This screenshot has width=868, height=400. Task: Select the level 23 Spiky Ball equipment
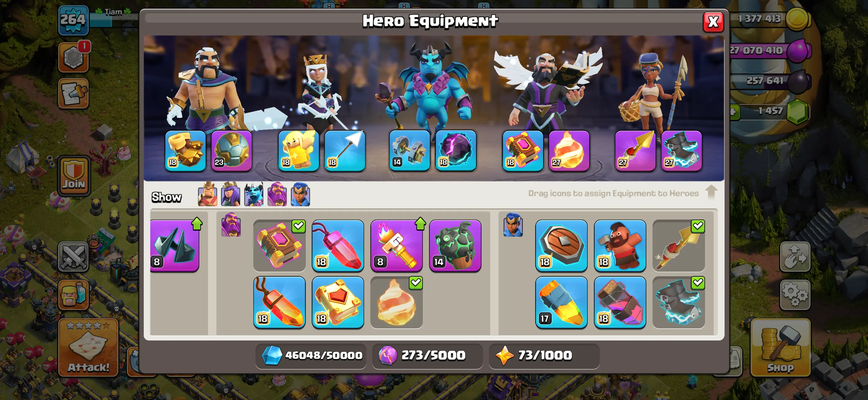tap(232, 150)
